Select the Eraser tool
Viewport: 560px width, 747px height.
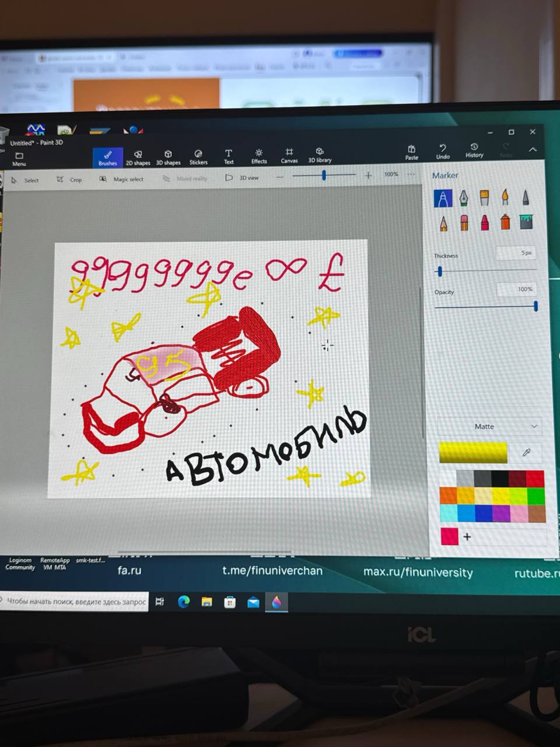tap(464, 222)
